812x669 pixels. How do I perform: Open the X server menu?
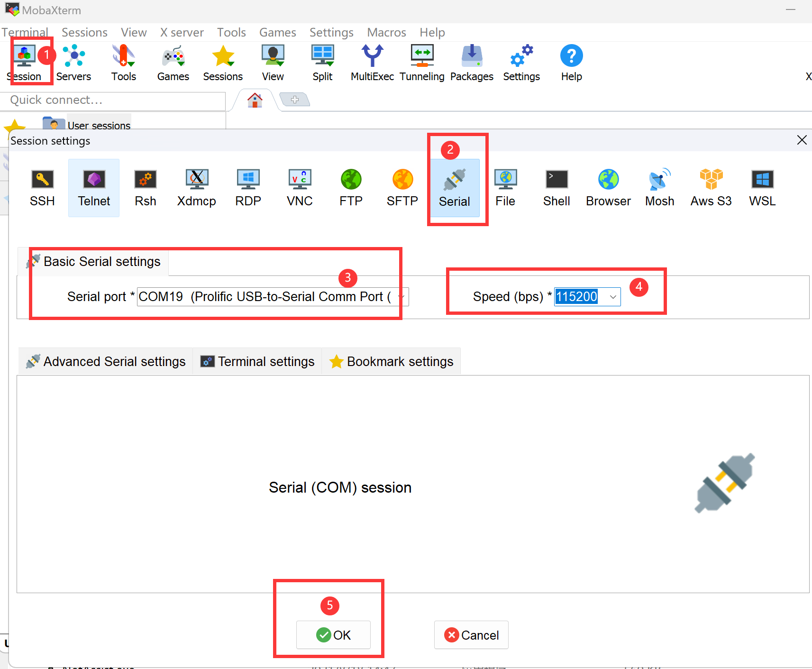point(182,32)
